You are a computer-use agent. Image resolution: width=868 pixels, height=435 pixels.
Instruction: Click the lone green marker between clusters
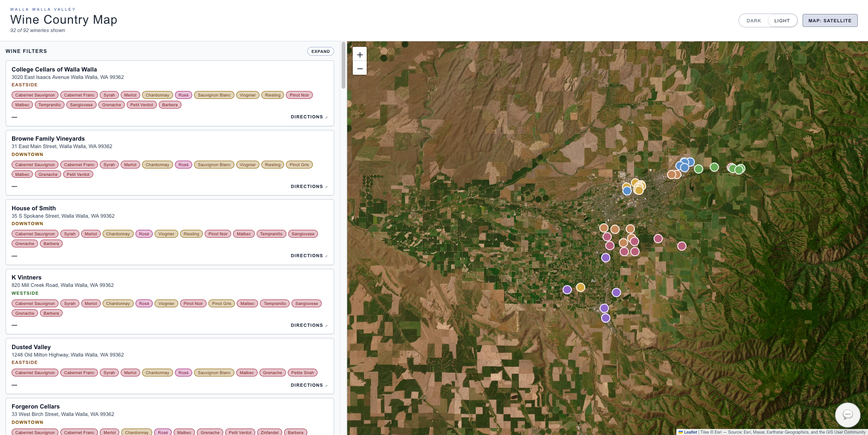714,167
